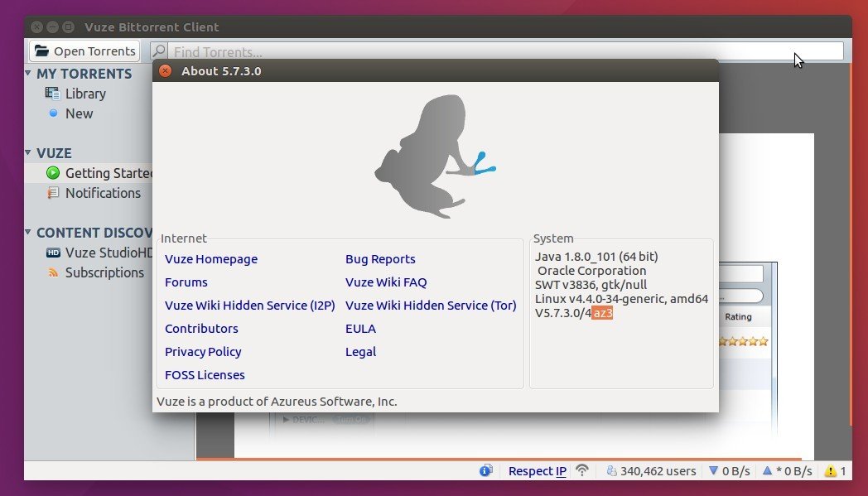This screenshot has width=868, height=496.
Task: Open the Forums link
Action: pos(186,282)
